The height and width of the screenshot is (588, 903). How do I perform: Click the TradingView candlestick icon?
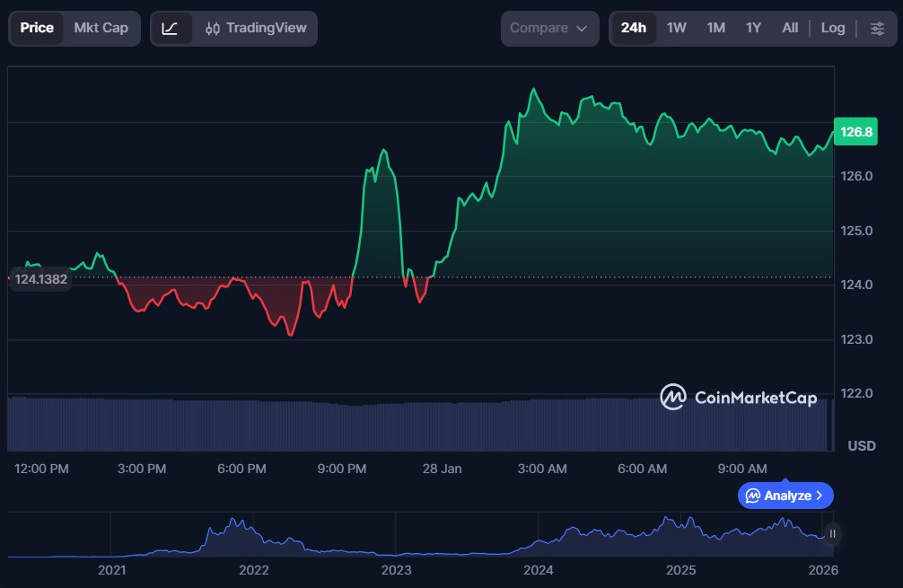tap(213, 29)
